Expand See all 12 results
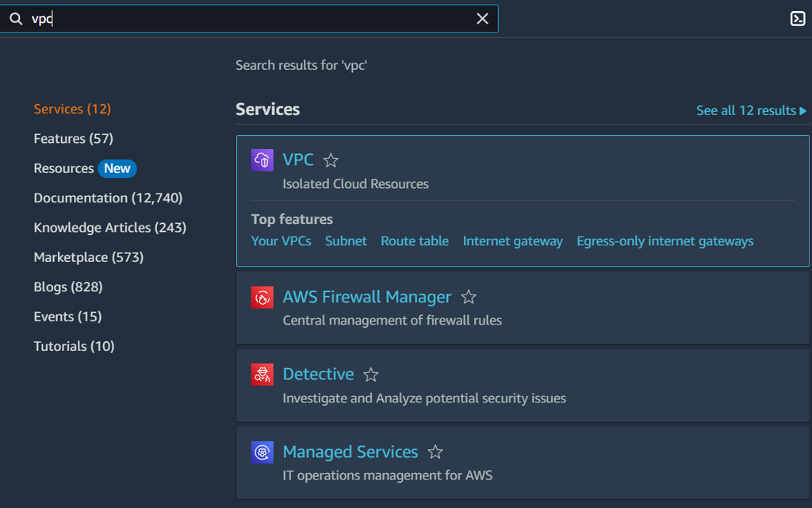Image resolution: width=812 pixels, height=508 pixels. click(x=751, y=110)
